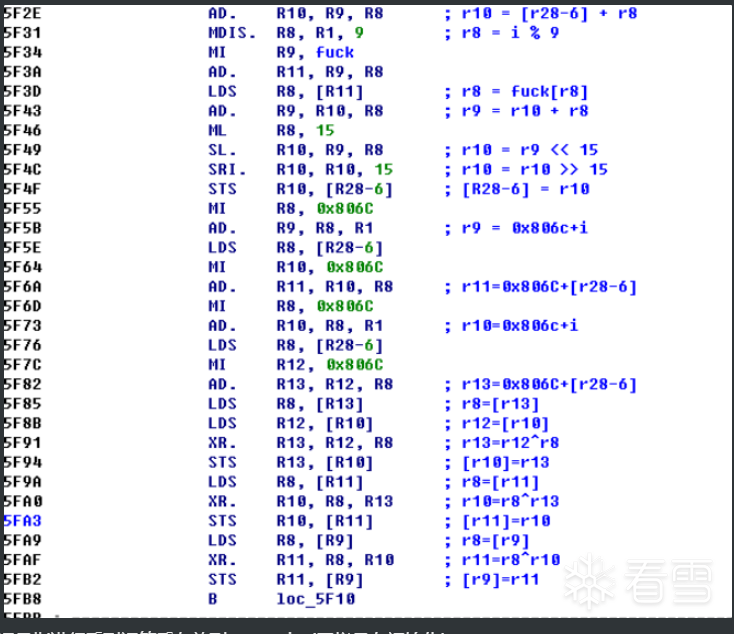Image resolution: width=734 pixels, height=634 pixels.
Task: Click address 5F6D
Action: point(22,306)
